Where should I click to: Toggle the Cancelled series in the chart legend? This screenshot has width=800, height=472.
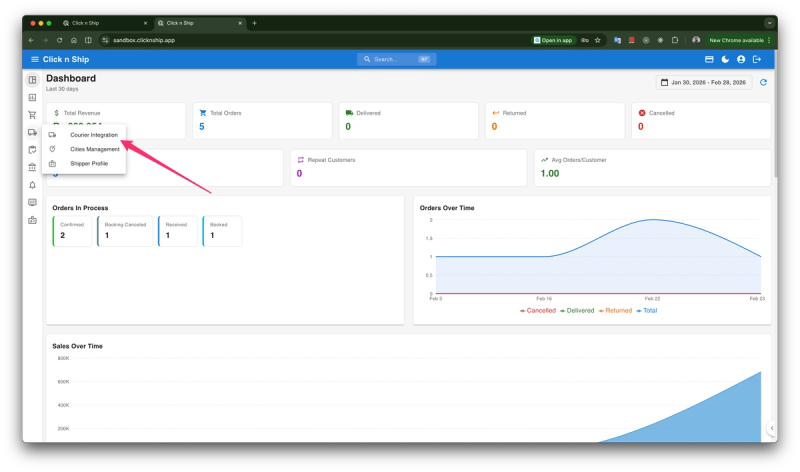coord(538,310)
